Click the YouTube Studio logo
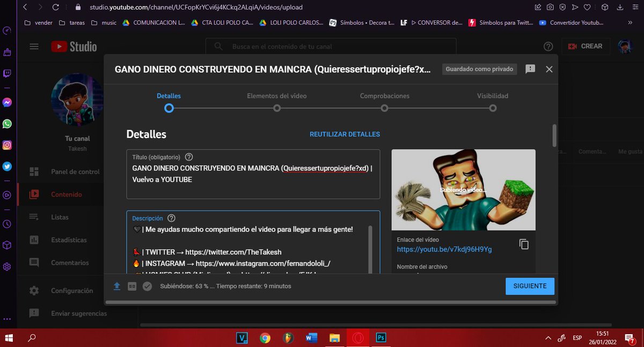Screen dimensions: 644x347 point(74,46)
